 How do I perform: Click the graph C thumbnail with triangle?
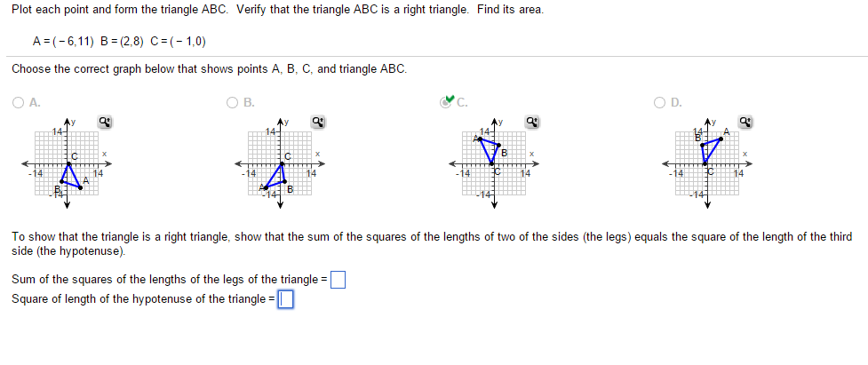494,163
